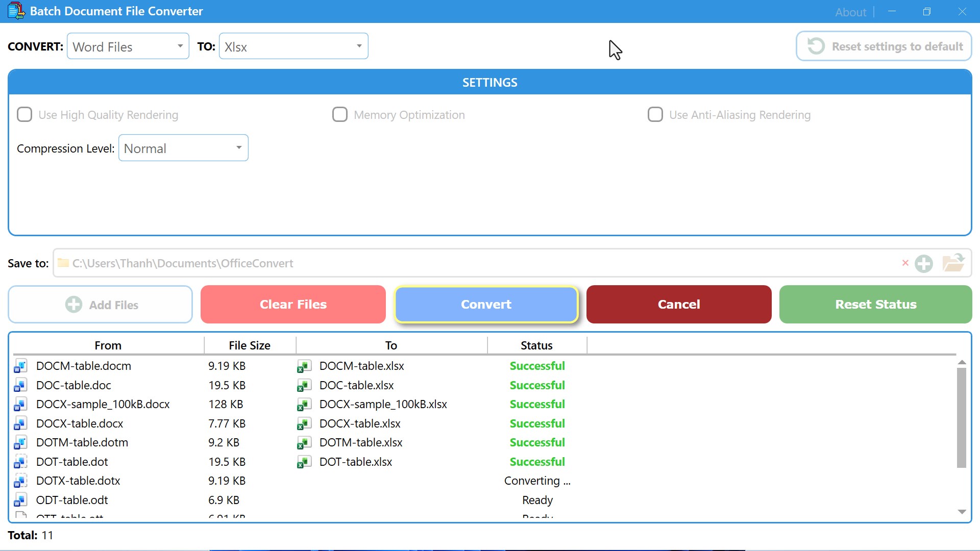Open Compression Level Normal dropdown
This screenshot has height=551, width=980.
coord(183,148)
